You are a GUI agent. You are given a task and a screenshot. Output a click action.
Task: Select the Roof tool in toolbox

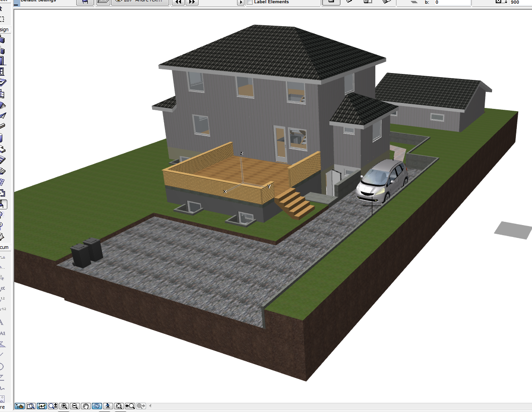[x=2, y=105]
